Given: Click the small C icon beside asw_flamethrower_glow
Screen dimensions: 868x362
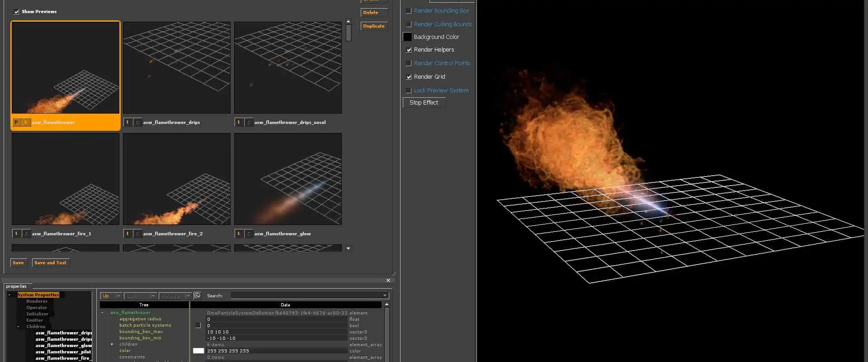Looking at the screenshot, I should pos(249,233).
